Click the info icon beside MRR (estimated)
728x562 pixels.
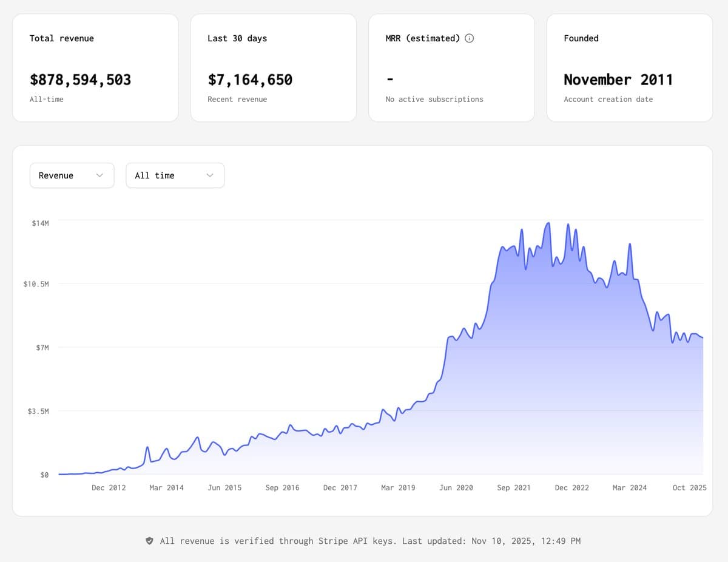[x=469, y=38]
